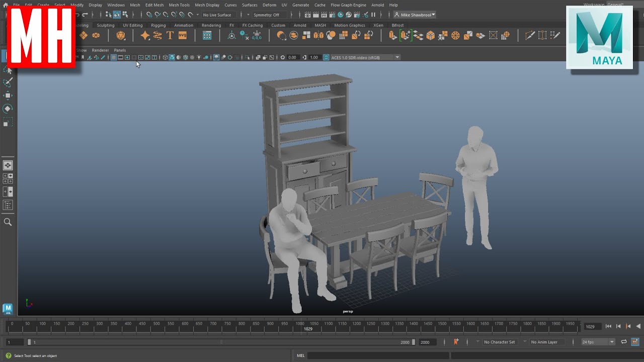644x362 pixels.
Task: Click the Sweep Mesh spiral shelf icon
Action: 157,35
